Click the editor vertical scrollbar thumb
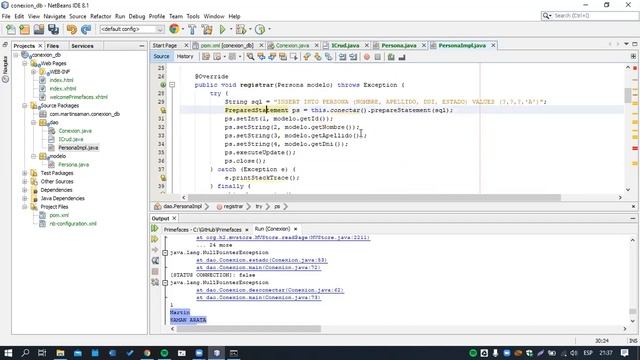Screen dimensions: 640x360 coord(628,96)
